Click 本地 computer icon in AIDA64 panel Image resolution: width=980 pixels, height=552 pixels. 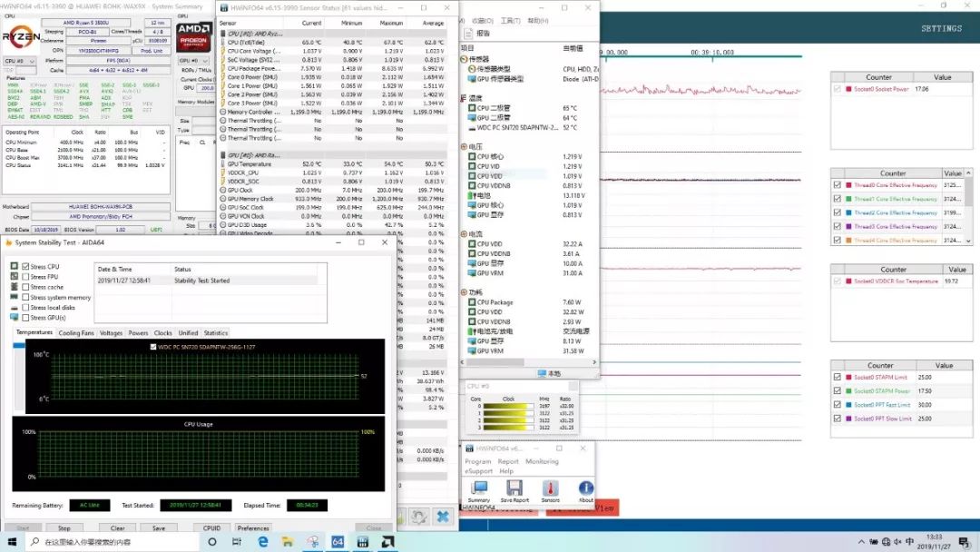[x=542, y=373]
